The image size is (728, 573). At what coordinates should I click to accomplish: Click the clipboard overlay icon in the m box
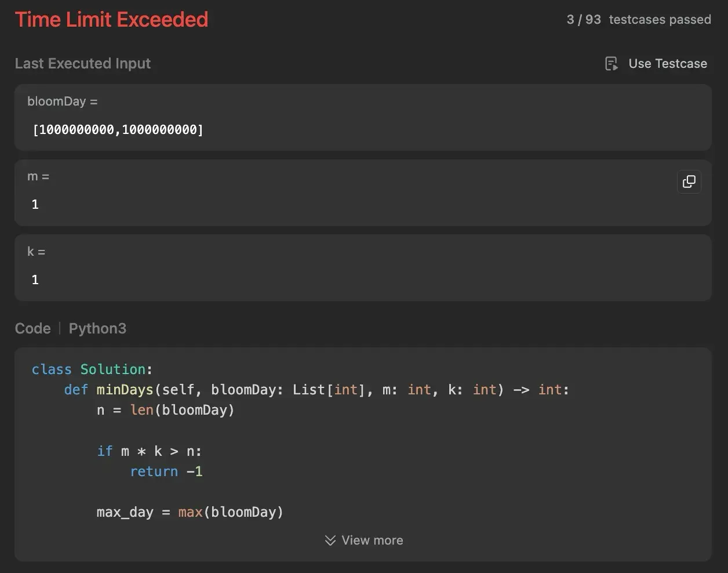[689, 182]
